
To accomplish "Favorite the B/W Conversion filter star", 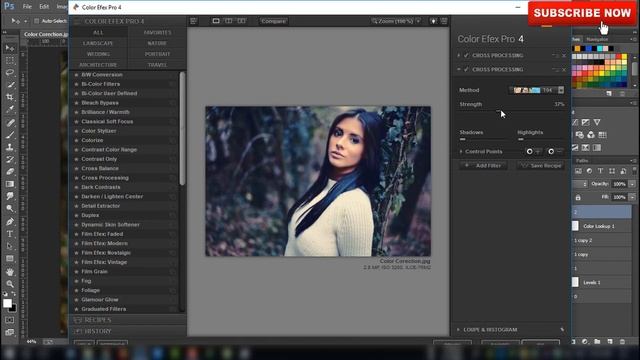I will pyautogui.click(x=76, y=75).
